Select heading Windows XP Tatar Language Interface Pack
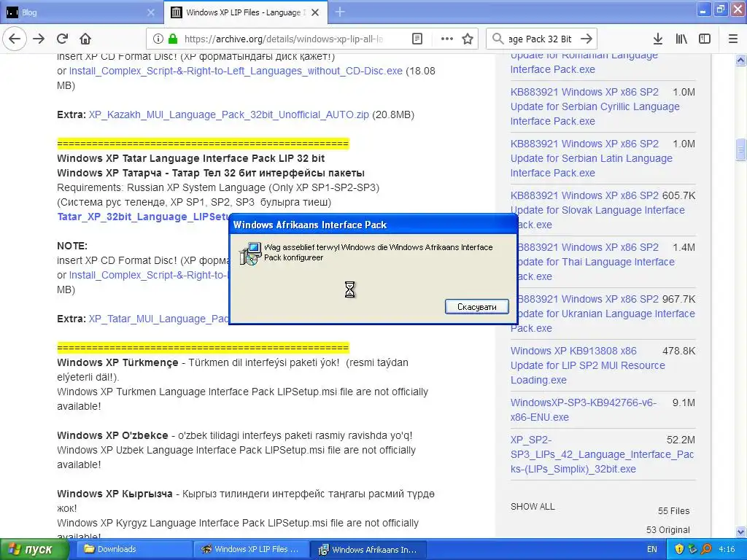The height and width of the screenshot is (560, 747). 190,158
